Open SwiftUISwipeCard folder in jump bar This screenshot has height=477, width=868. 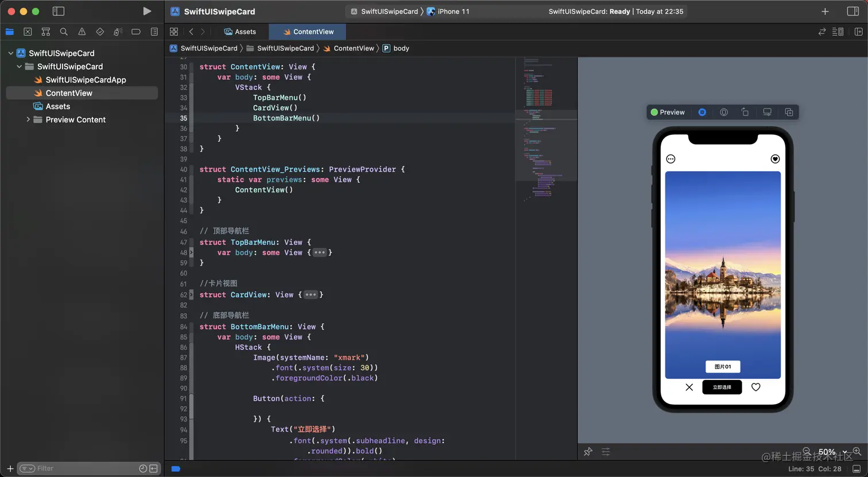280,48
